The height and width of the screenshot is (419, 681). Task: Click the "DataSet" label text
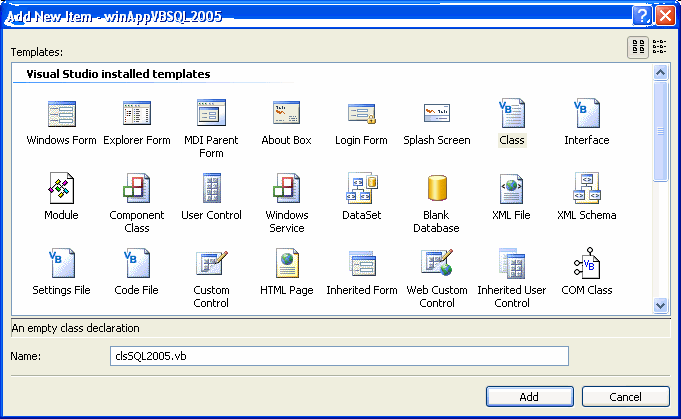click(x=362, y=215)
